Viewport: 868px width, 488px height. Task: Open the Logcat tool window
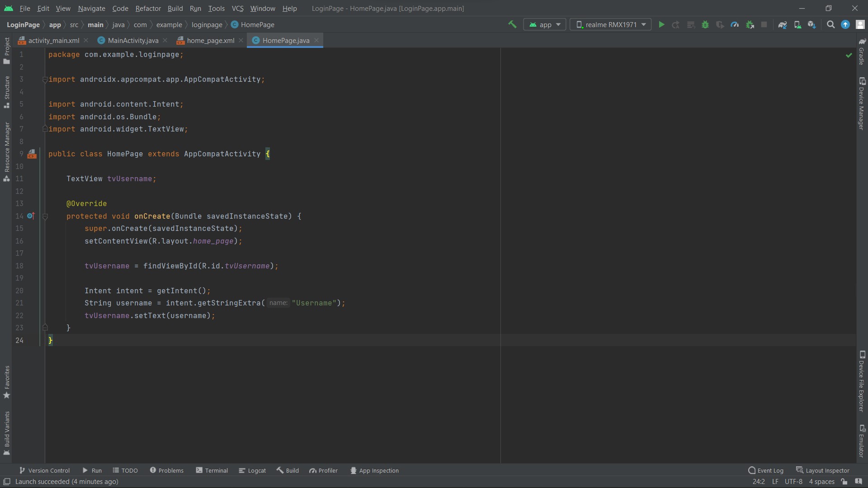252,470
